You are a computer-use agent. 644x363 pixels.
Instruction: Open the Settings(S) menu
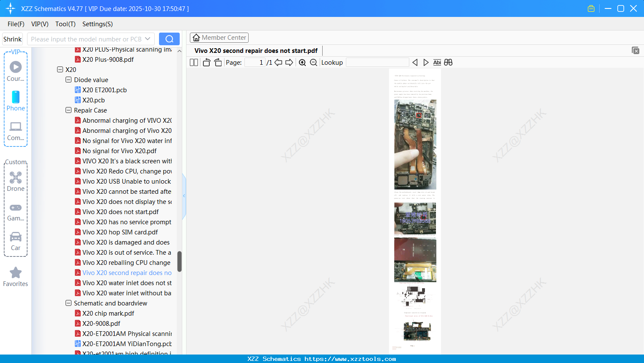point(98,24)
